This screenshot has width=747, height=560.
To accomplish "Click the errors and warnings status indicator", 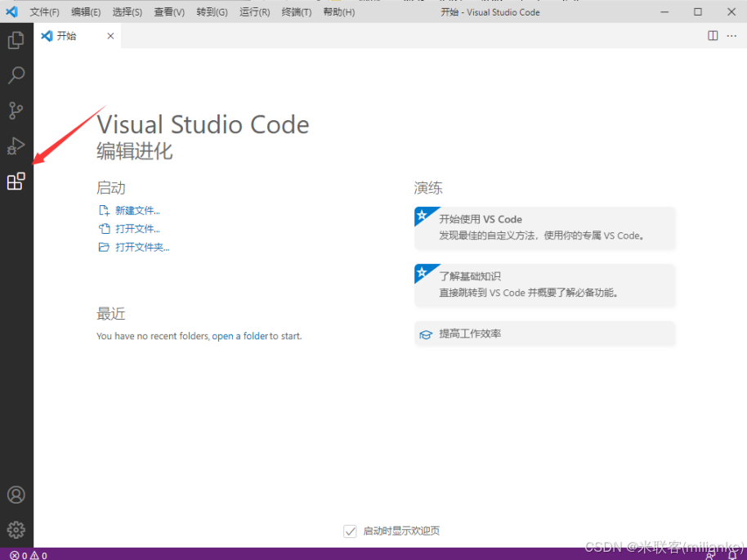I will point(29,555).
